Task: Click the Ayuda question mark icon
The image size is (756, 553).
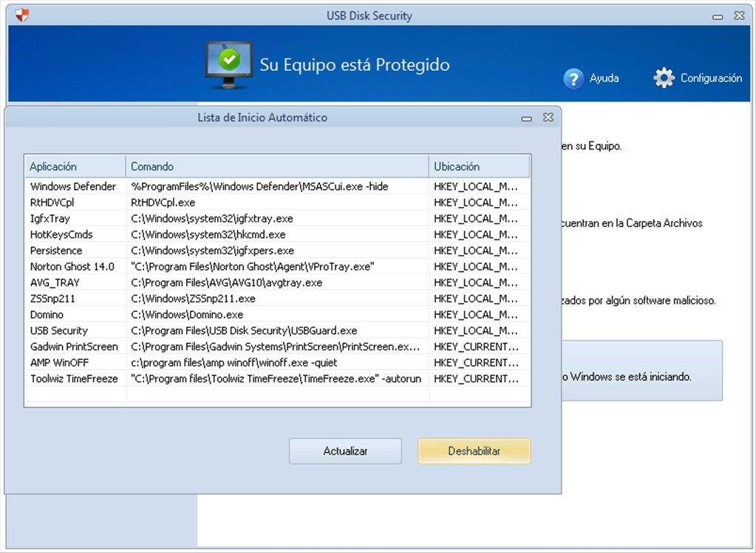Action: 573,78
